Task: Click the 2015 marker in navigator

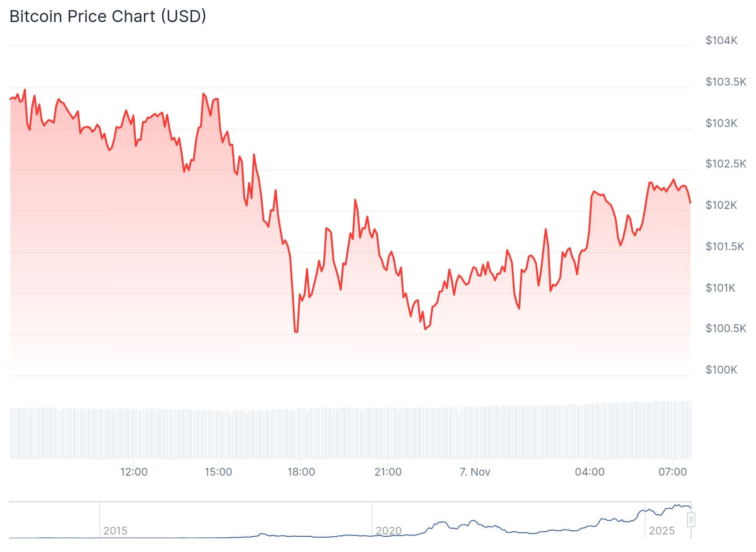Action: [x=115, y=531]
